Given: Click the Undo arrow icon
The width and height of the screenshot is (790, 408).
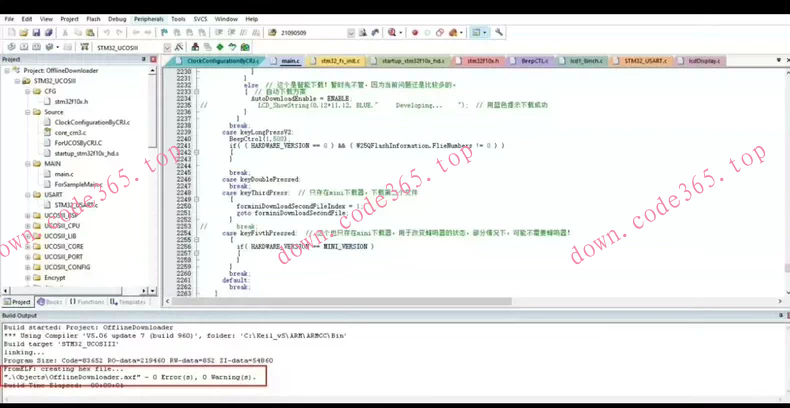Looking at the screenshot, I should pos(106,33).
